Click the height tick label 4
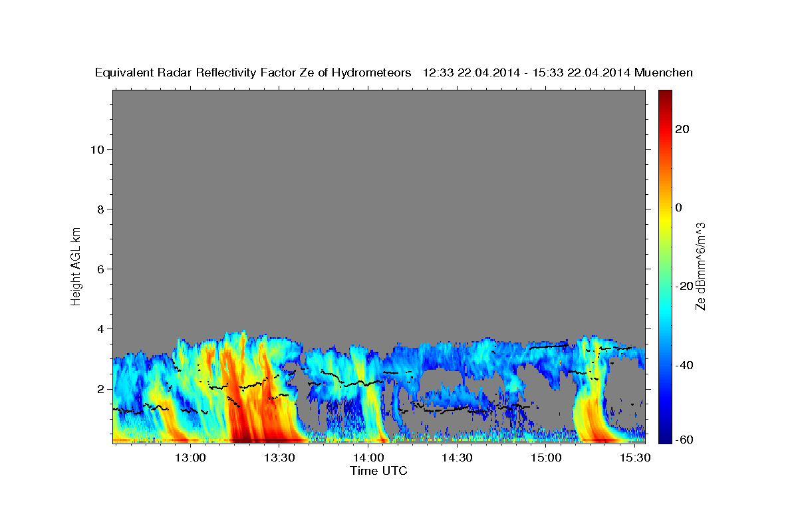Image resolution: width=798 pixels, height=532 pixels. pyautogui.click(x=101, y=329)
